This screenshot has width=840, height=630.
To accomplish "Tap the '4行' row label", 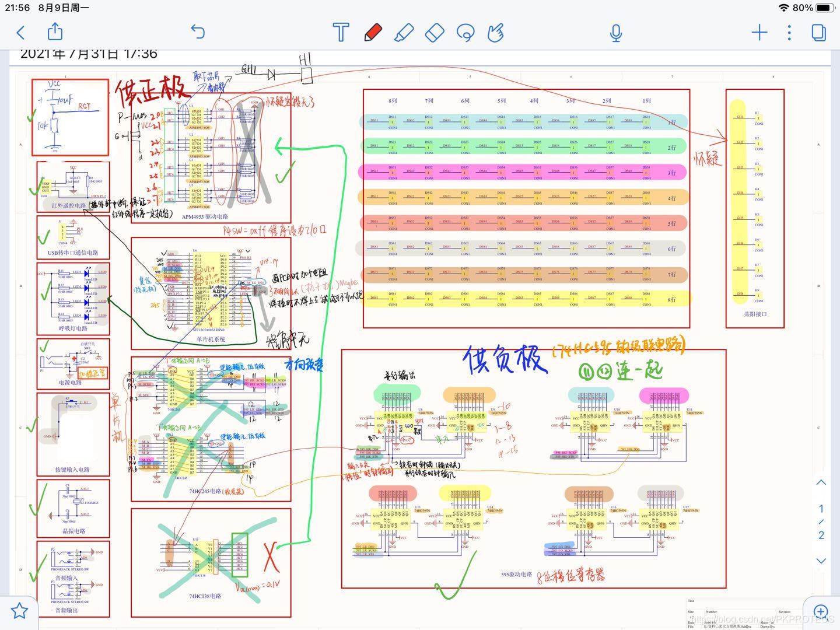I will coord(672,198).
